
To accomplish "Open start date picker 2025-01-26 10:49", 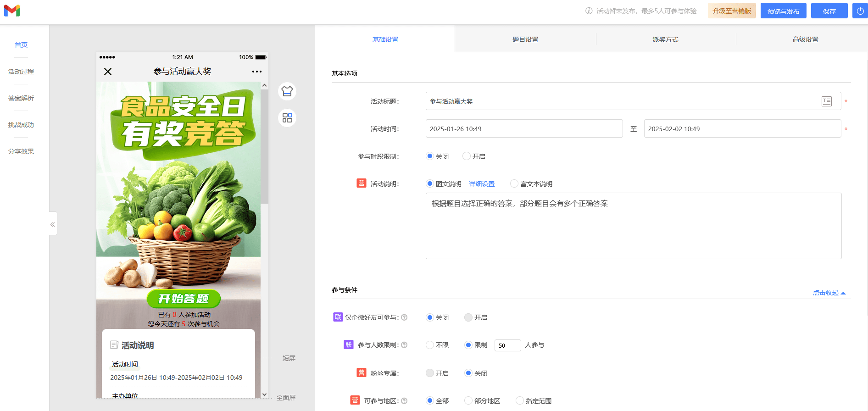I will click(x=524, y=129).
